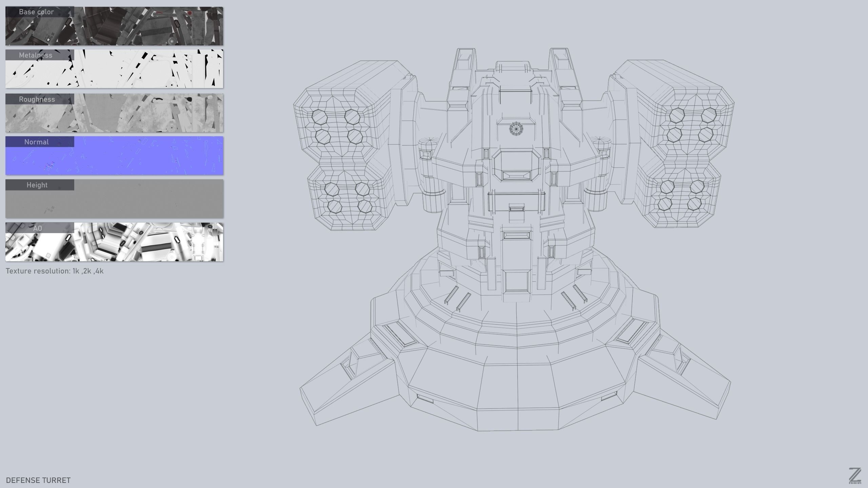Click the Roughness label tag
The width and height of the screenshot is (868, 488).
point(37,99)
